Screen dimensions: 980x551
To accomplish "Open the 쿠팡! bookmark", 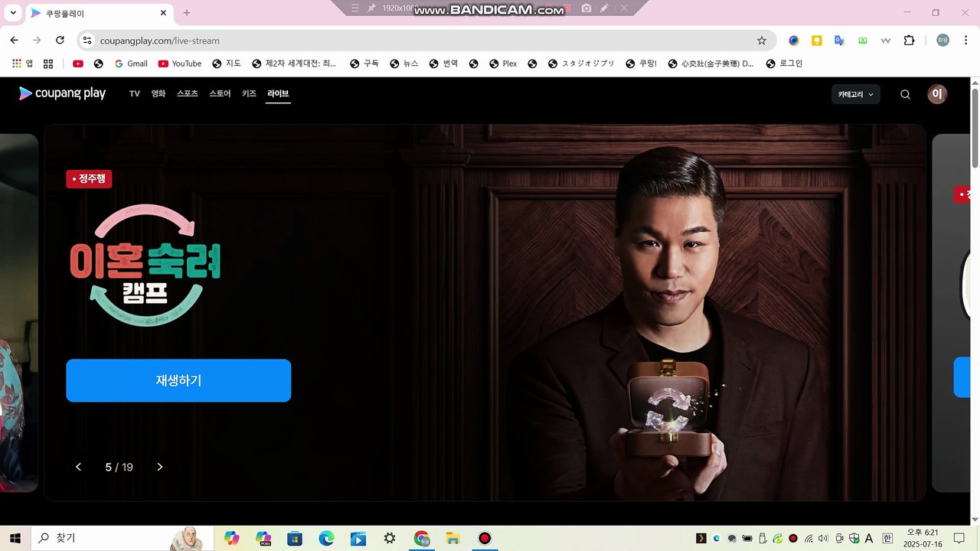I will click(x=642, y=64).
